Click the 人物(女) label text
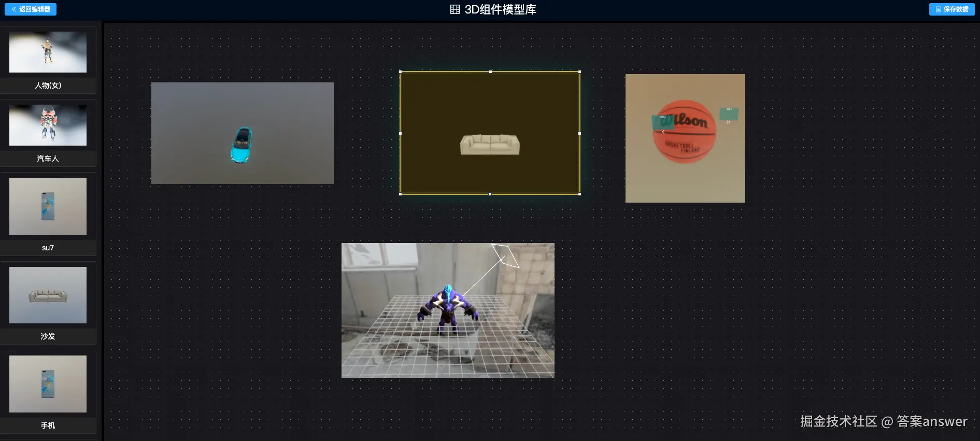This screenshot has width=980, height=441. click(48, 86)
